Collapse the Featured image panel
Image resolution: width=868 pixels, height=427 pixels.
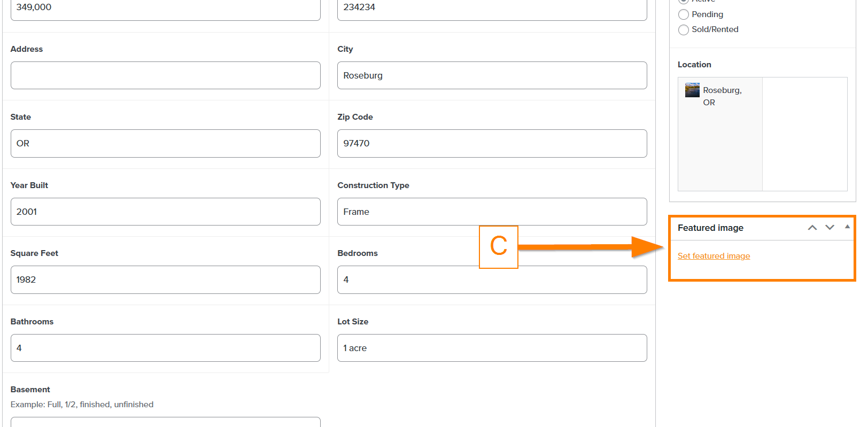tap(847, 227)
